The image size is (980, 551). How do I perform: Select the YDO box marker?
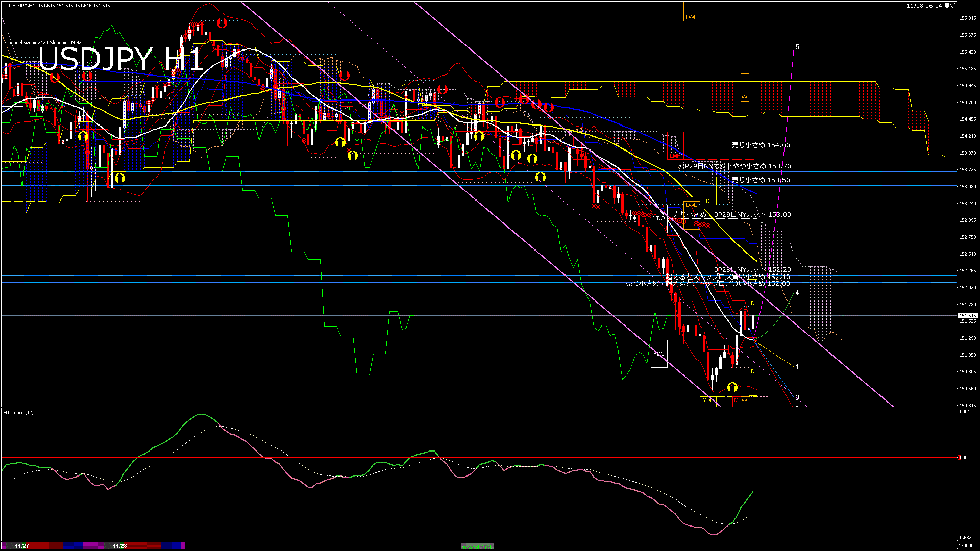pos(659,218)
